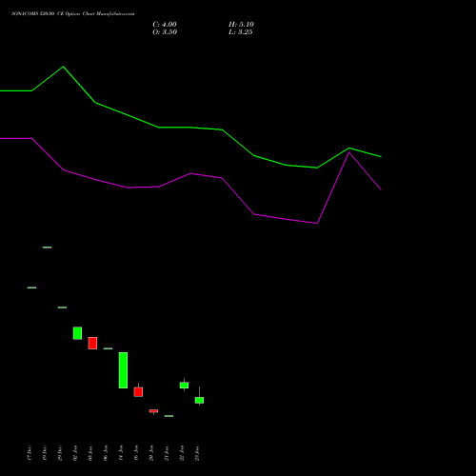Viewport: 476px width, 476px height.
Task: Select the 14 Jan date label
Action: pos(121,453)
